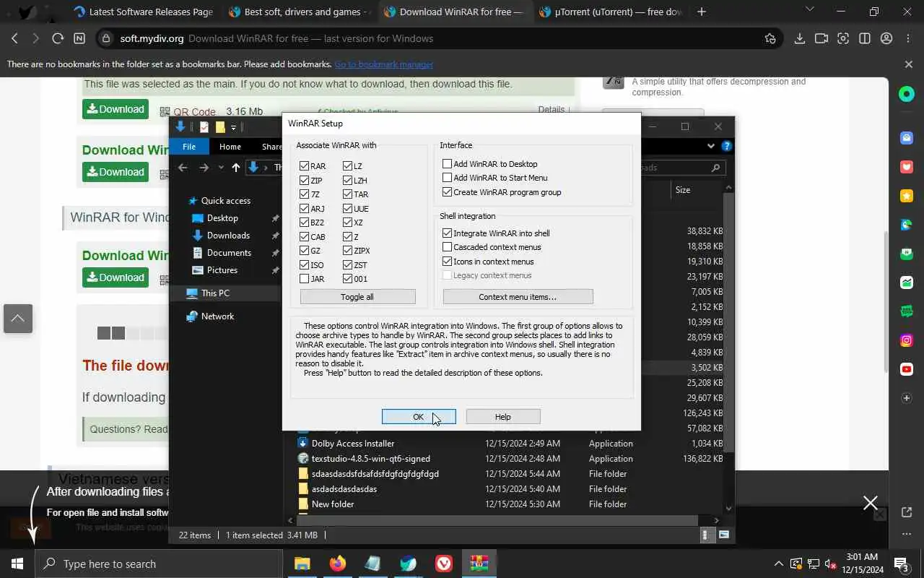The image size is (924, 578).
Task: Show hidden system tray icons
Action: click(778, 564)
